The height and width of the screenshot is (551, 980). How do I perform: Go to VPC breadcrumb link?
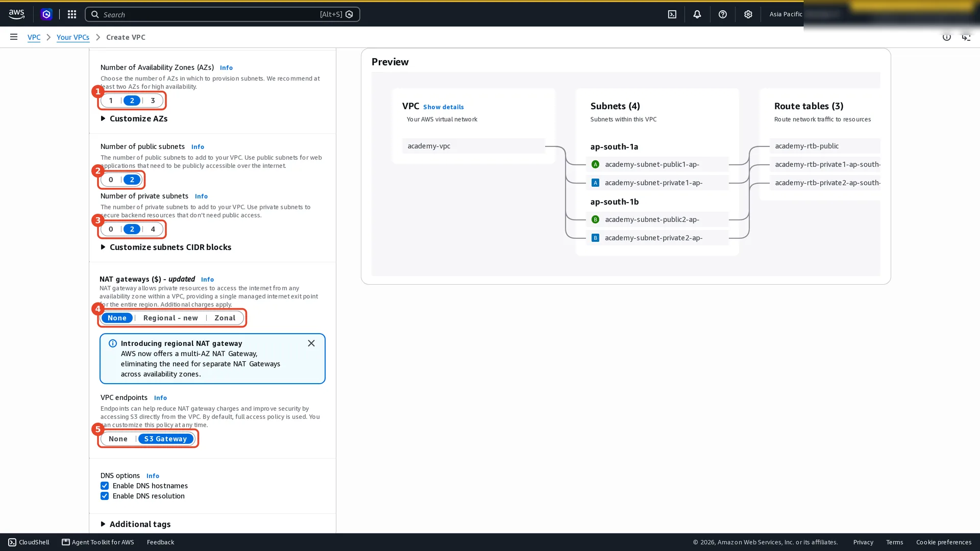tap(34, 37)
